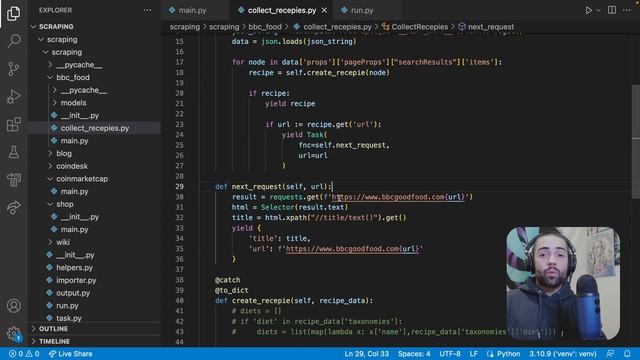Open Explorer more actions ellipsis
This screenshot has height=360, width=640.
tap(147, 10)
